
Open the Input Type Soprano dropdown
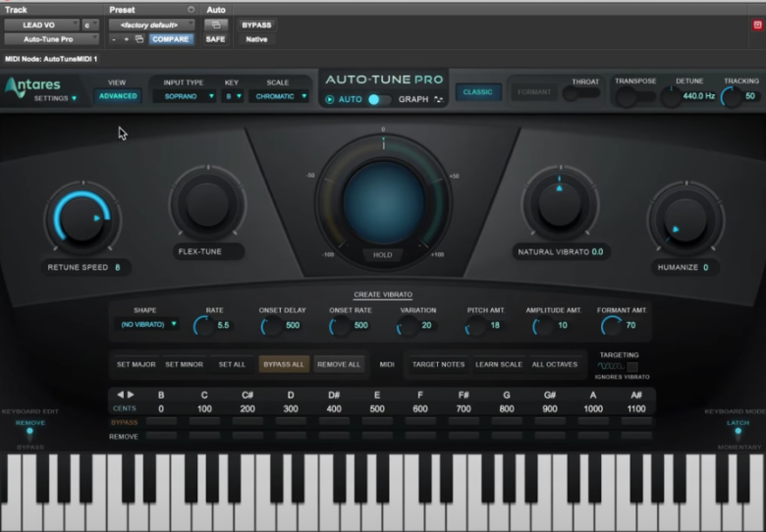[x=184, y=96]
